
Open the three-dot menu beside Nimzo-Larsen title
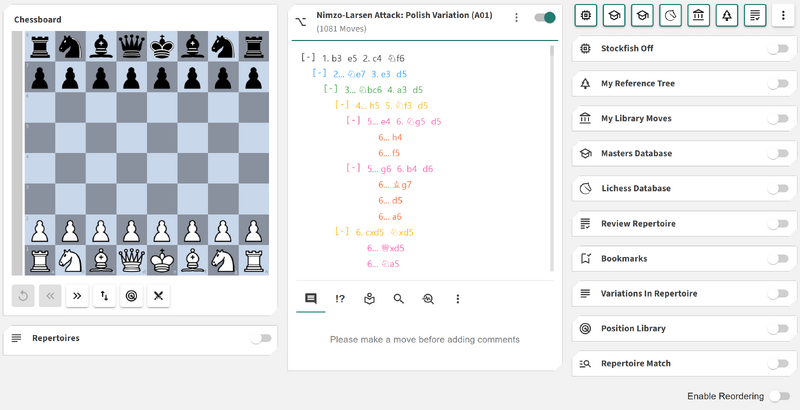click(x=516, y=17)
